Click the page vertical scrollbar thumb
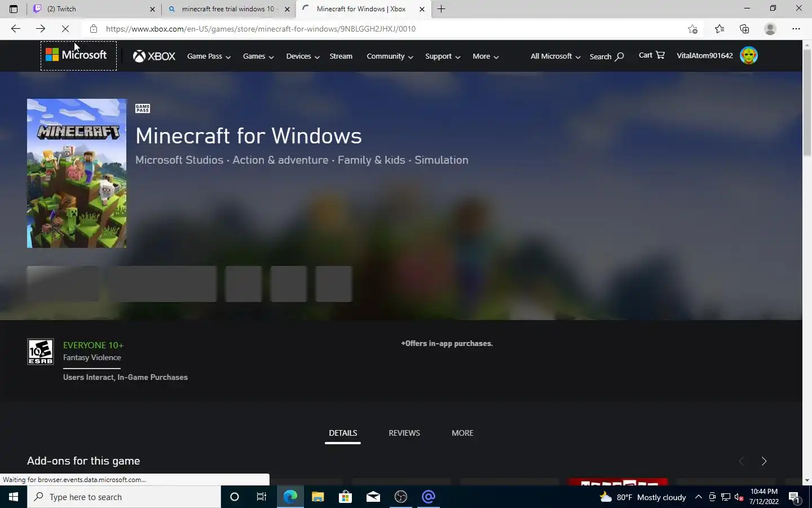Image resolution: width=812 pixels, height=508 pixels. (x=807, y=103)
